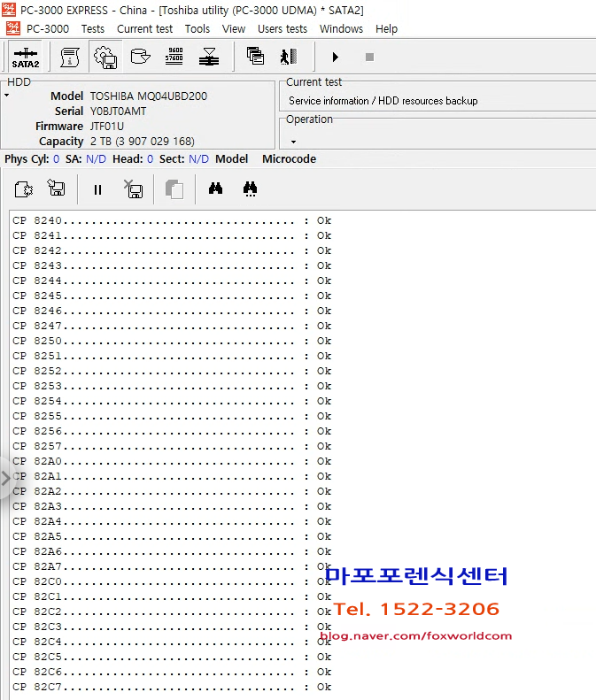Click the funnel-stack toolbar icon
The width and height of the screenshot is (596, 700).
[x=209, y=57]
